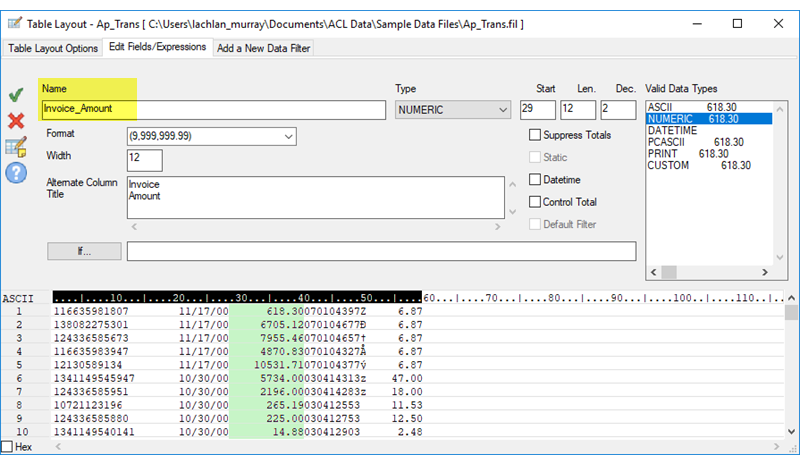Check the Datetime checkbox
800x455 pixels.
point(535,180)
